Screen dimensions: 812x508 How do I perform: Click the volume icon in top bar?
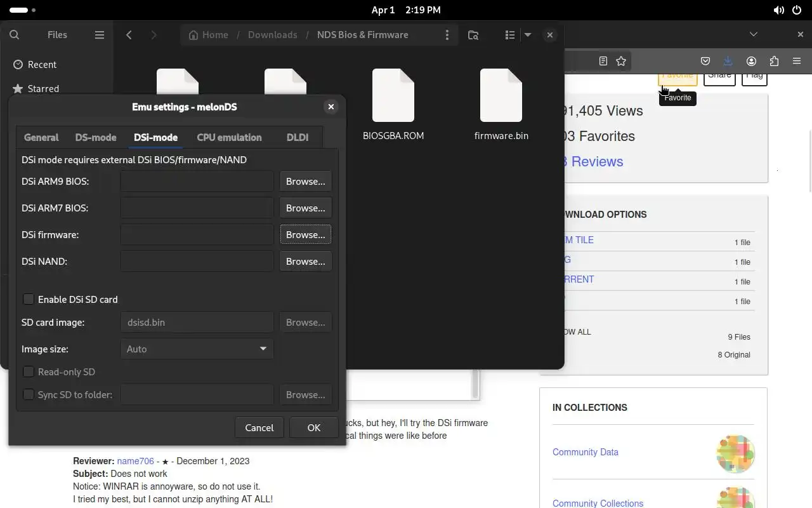779,10
